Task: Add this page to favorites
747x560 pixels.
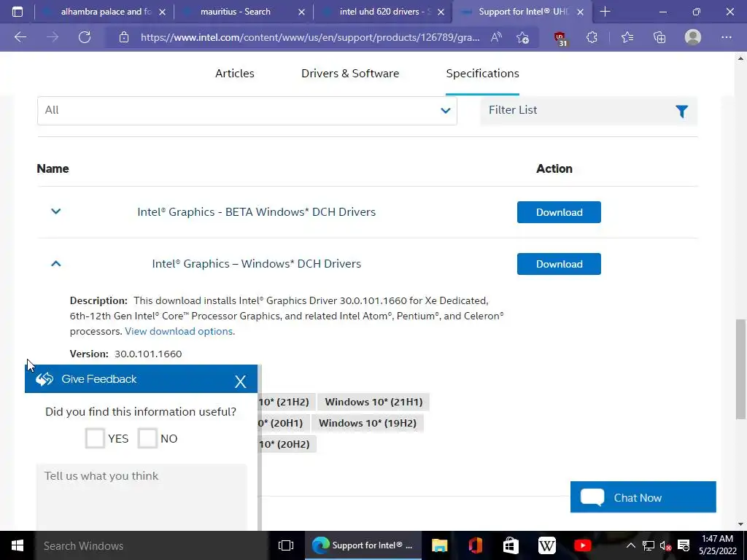Action: pos(522,37)
